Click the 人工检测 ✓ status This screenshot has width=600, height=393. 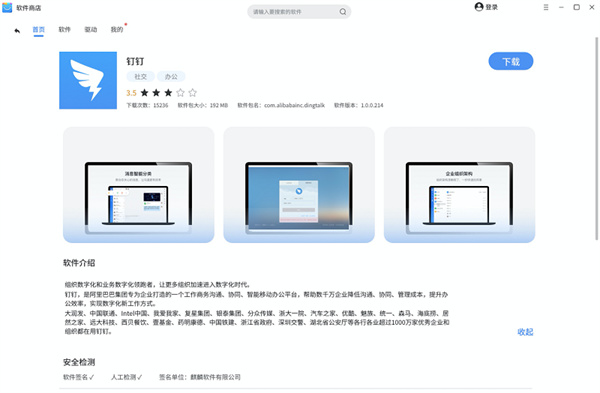[x=127, y=377]
